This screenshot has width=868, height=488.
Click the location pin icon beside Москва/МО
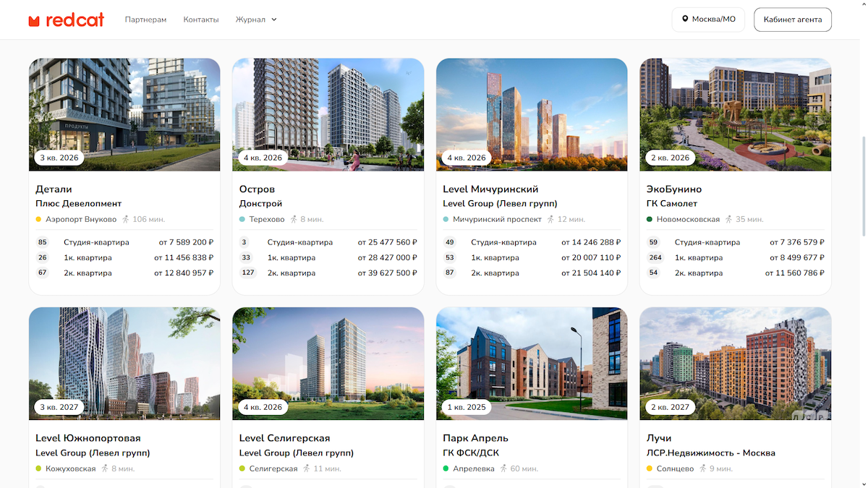click(684, 20)
